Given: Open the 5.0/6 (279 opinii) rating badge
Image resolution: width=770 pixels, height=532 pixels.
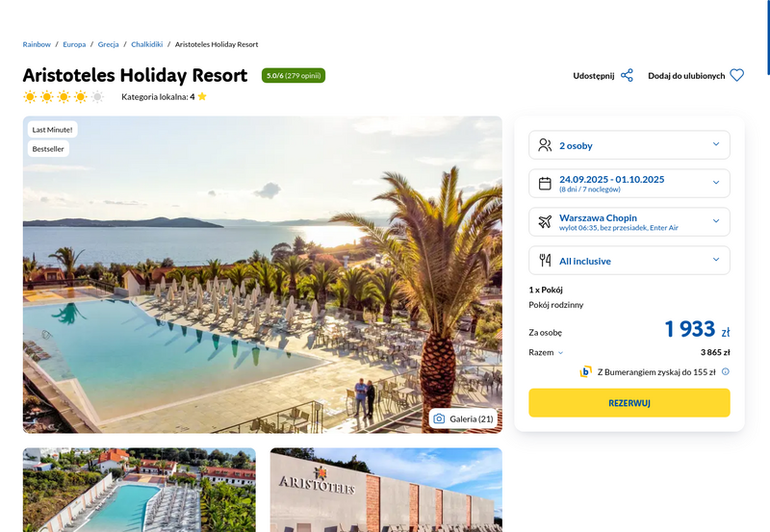Looking at the screenshot, I should pos(294,76).
